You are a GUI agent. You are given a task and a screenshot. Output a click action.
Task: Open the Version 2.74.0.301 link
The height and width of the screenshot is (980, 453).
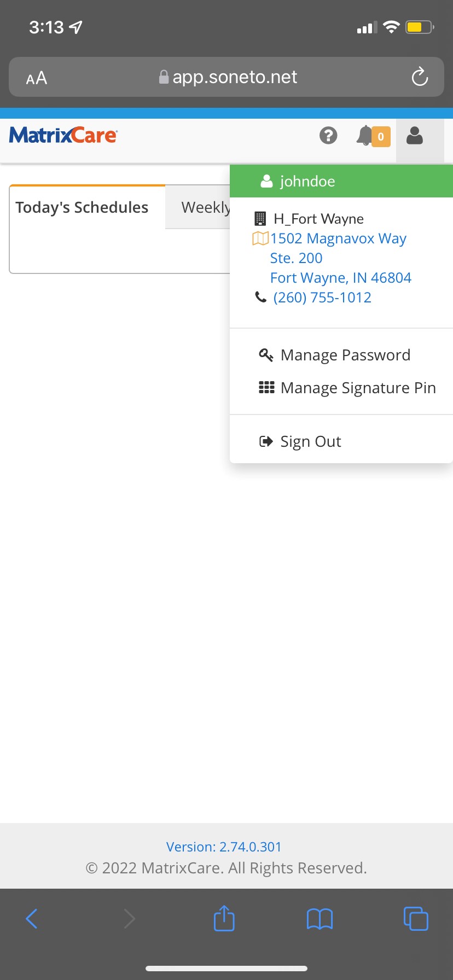pos(224,847)
